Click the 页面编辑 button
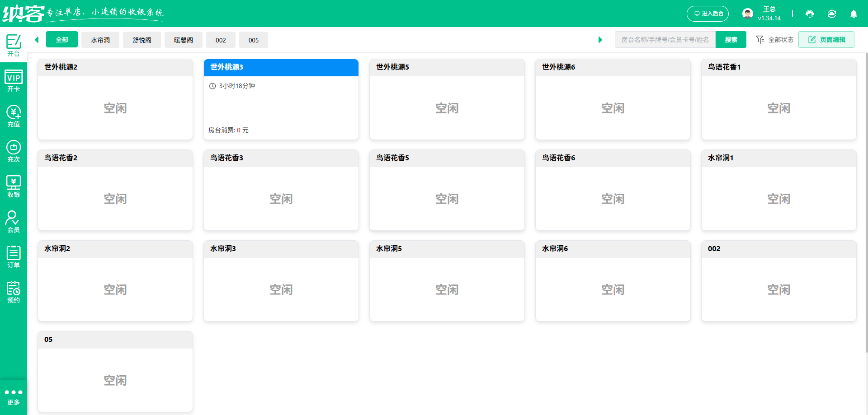868x415 pixels. tap(826, 40)
